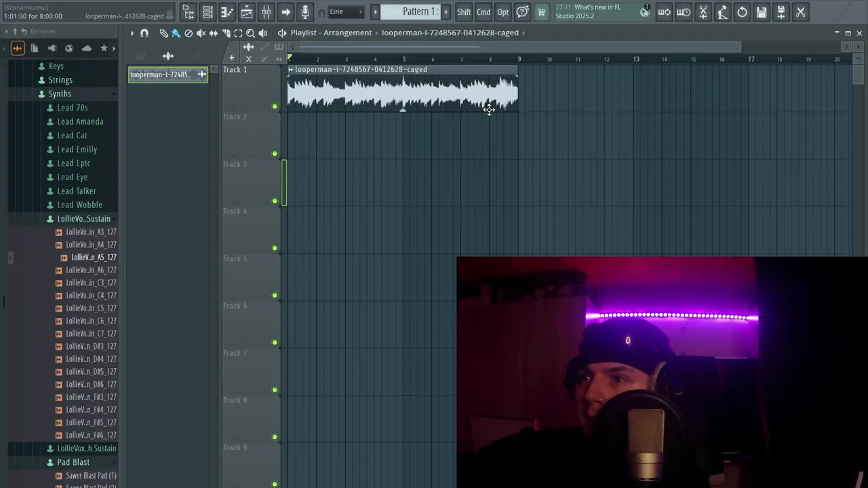Select the Playback speaker tool

(263, 33)
